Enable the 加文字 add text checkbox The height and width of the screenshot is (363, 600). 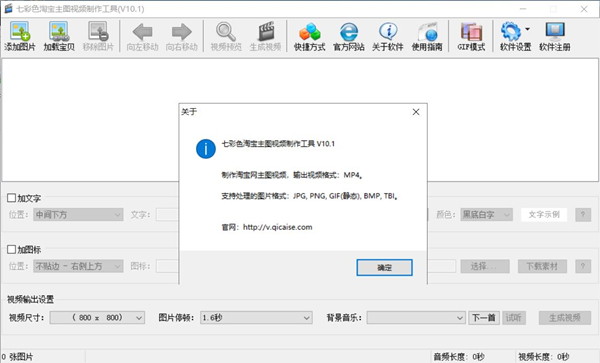pyautogui.click(x=11, y=198)
